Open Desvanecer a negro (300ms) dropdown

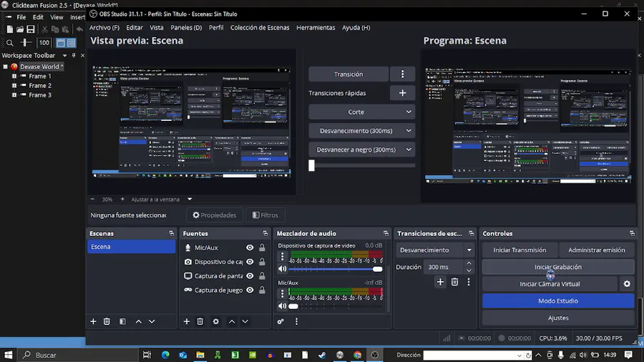[361, 150]
